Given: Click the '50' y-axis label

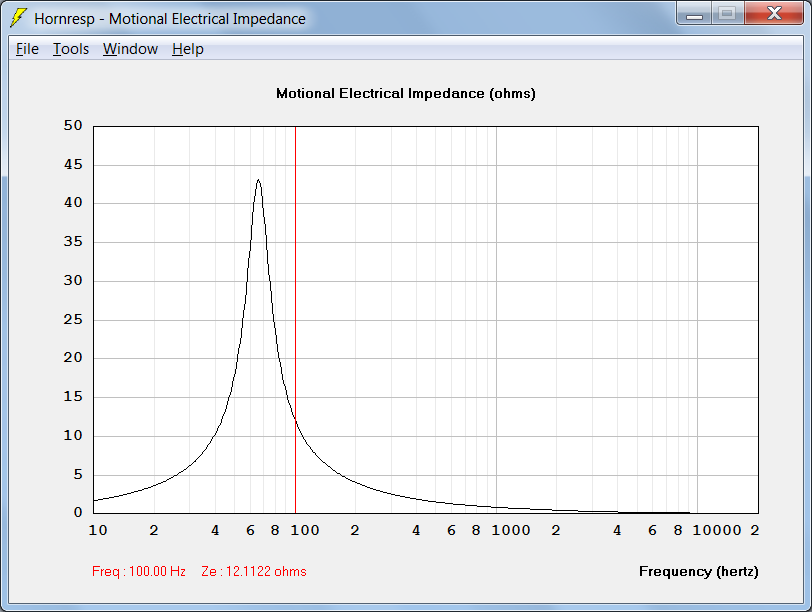Looking at the screenshot, I should point(73,125).
